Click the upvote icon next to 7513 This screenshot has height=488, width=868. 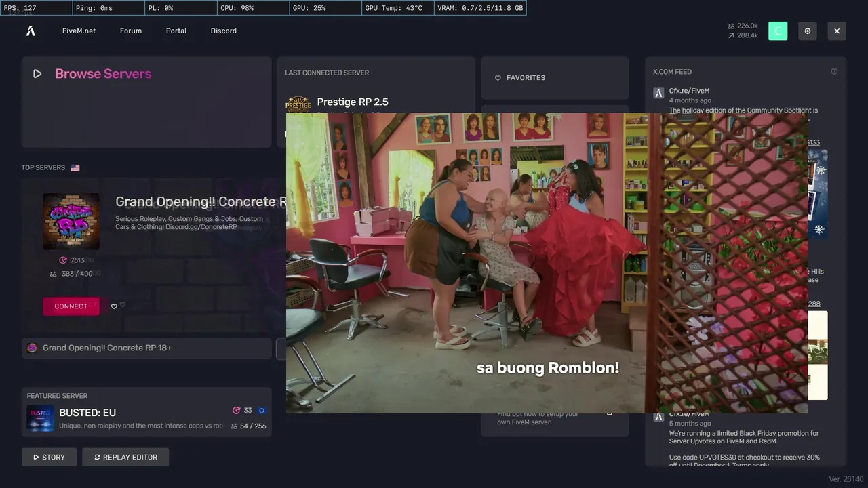pyautogui.click(x=63, y=260)
